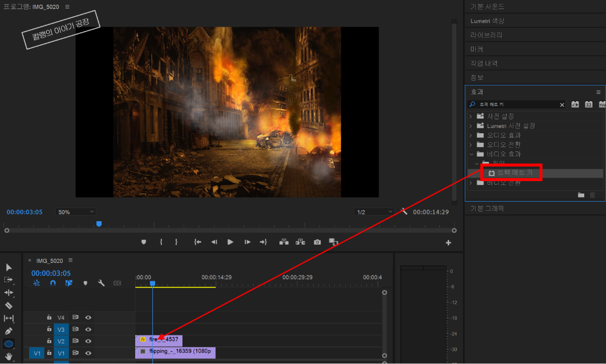Toggle sync lock for track V1
606x364 pixels.
coord(75,352)
